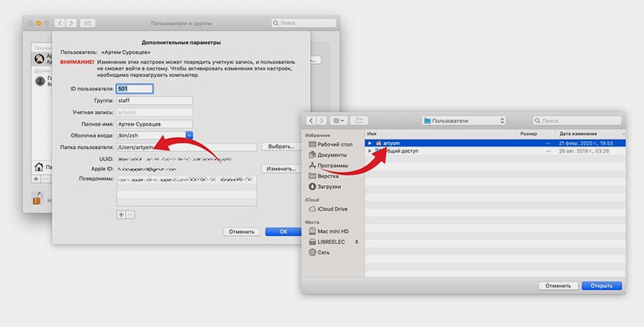The image size is (644, 327).
Task: Click search field in file chooser
Action: click(x=577, y=121)
